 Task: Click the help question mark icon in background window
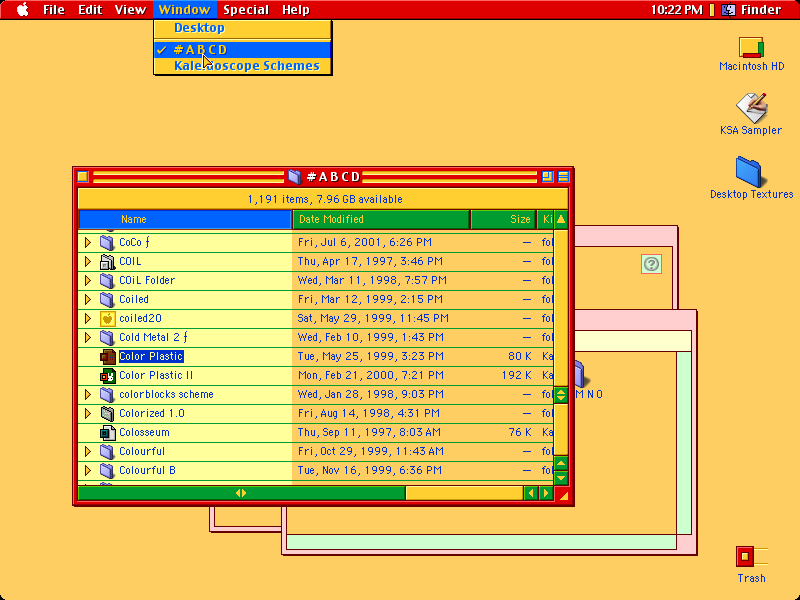pyautogui.click(x=651, y=264)
